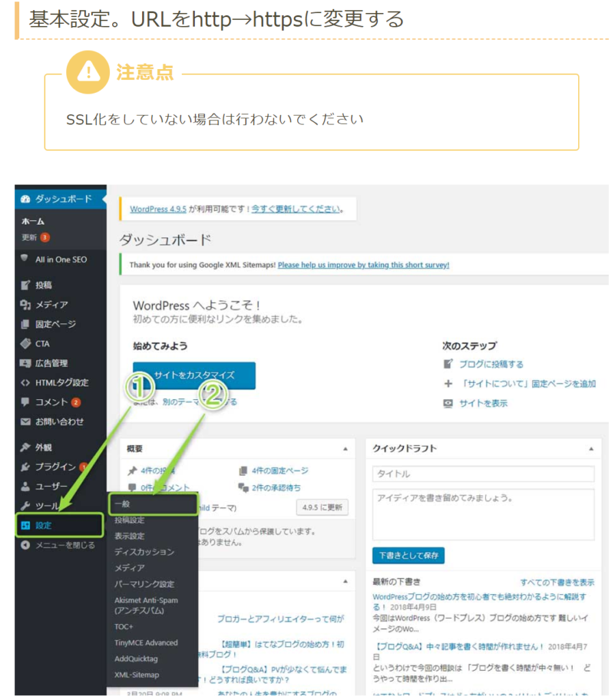The height and width of the screenshot is (700, 615).
Task: Open 投稿設定 in the Settings submenu
Action: pyautogui.click(x=129, y=520)
